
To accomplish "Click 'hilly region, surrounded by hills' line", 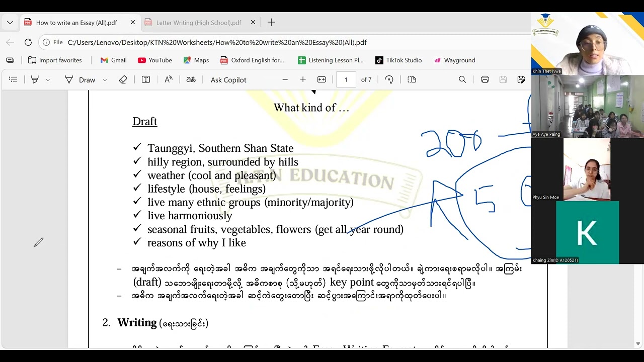I will (x=223, y=162).
